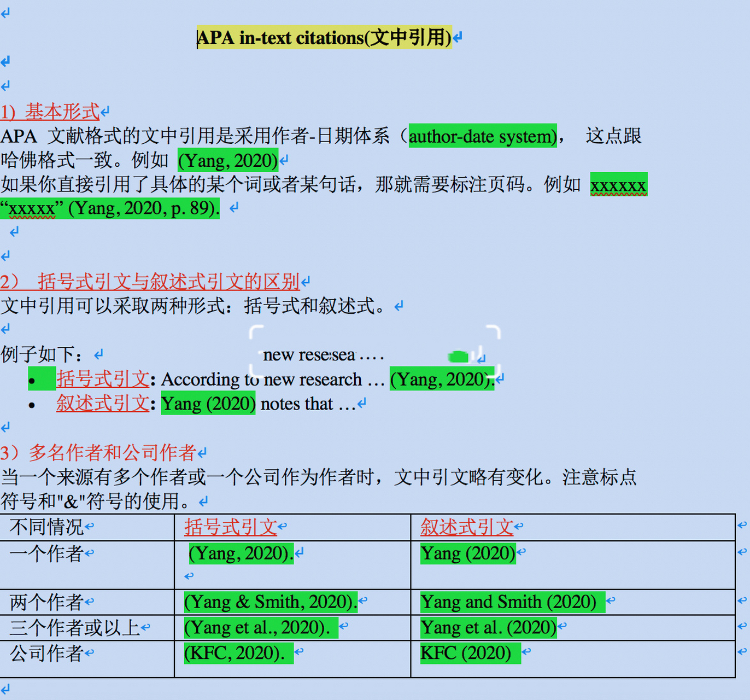Click table cell "(Yang & Smith, 2020)."
The image size is (750, 700).
click(271, 602)
